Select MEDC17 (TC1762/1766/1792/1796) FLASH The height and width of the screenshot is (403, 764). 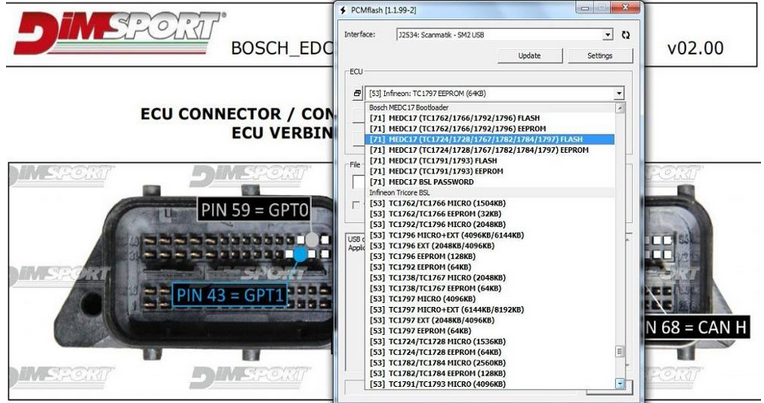pyautogui.click(x=489, y=118)
